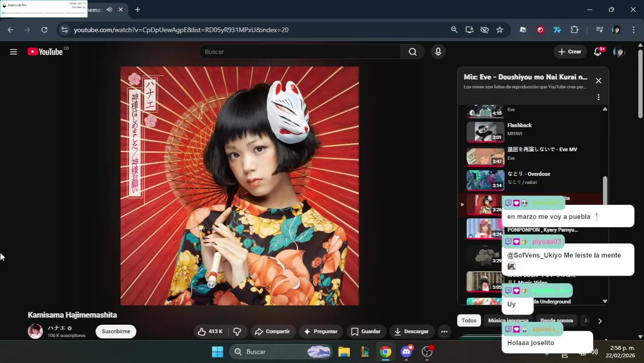Screen dimensions: 644x363
Task: Show more filter chips with the right arrow
Action: point(600,321)
